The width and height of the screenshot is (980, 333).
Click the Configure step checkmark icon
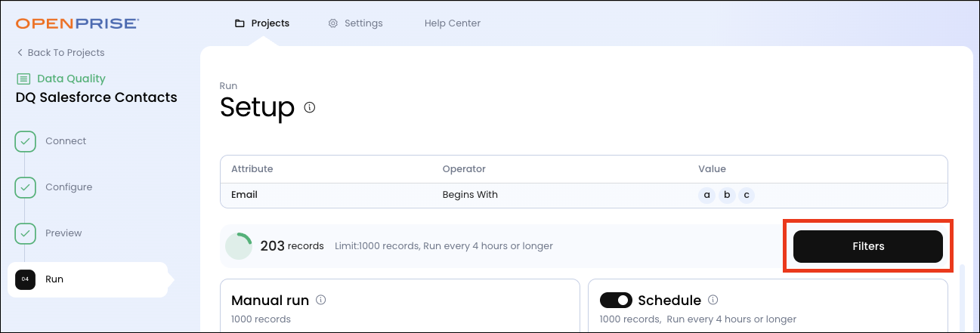click(x=26, y=187)
